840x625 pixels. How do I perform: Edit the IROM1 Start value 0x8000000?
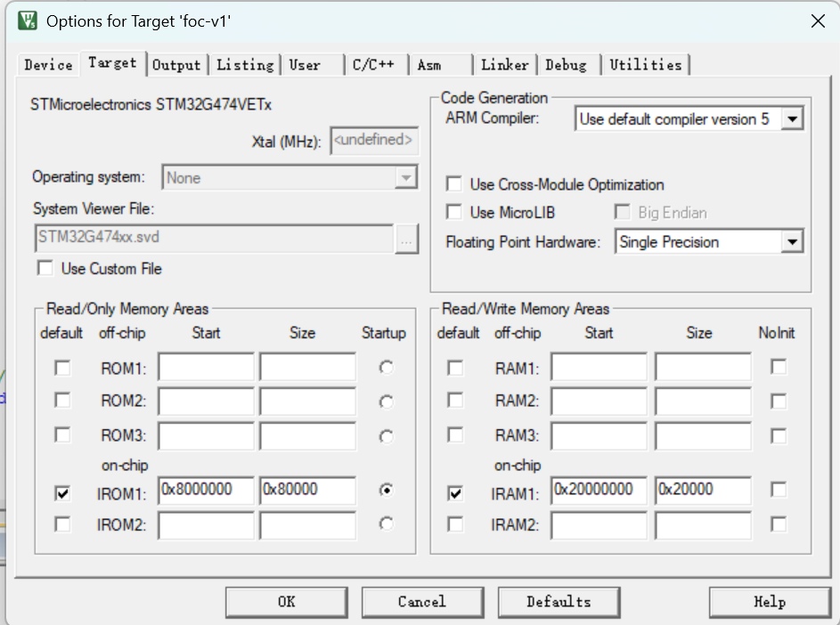point(207,490)
